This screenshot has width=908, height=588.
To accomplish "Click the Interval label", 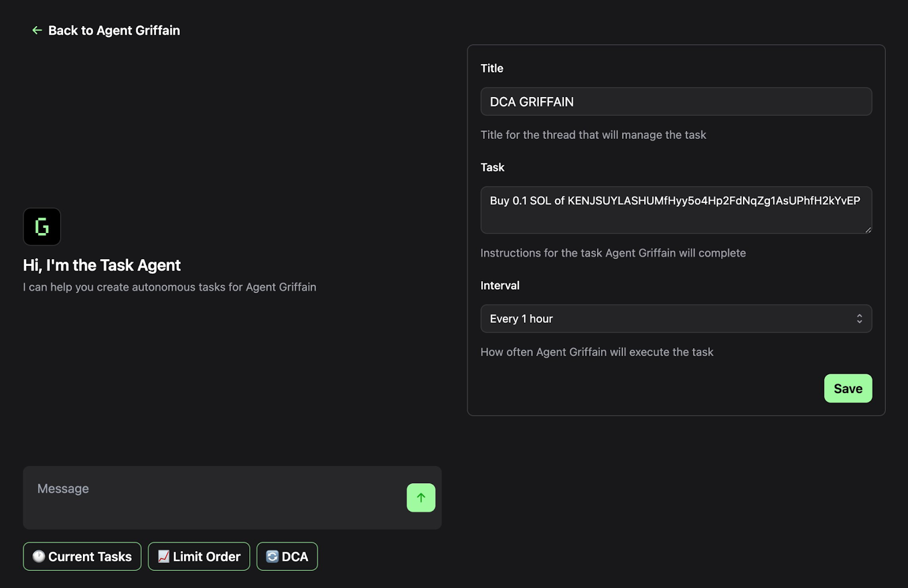I will tap(500, 285).
